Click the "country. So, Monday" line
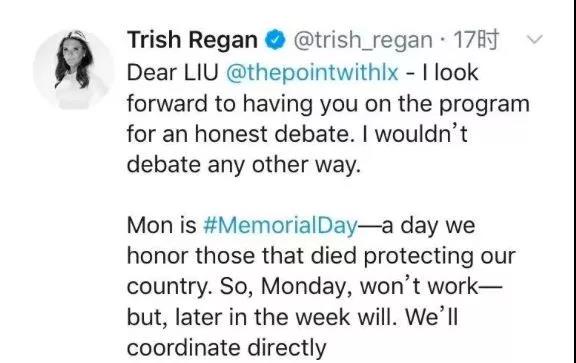The width and height of the screenshot is (576, 363). 314,287
